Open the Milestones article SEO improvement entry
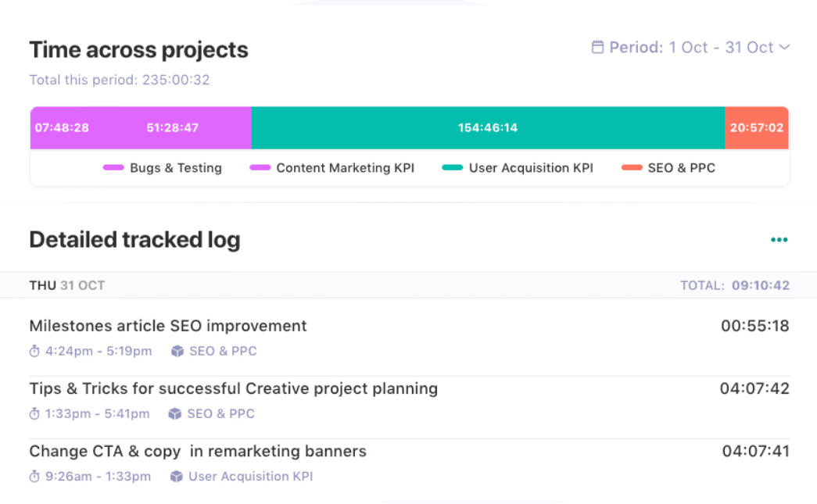The height and width of the screenshot is (504, 817). coord(167,326)
